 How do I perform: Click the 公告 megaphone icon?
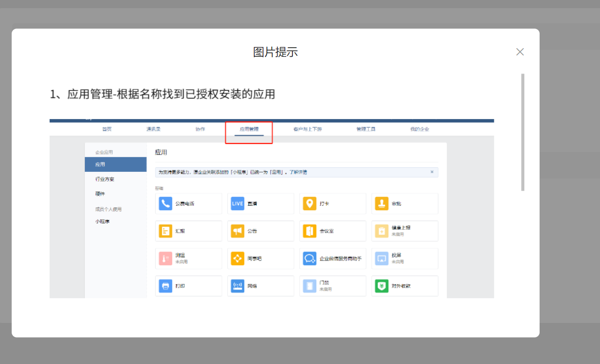click(238, 231)
